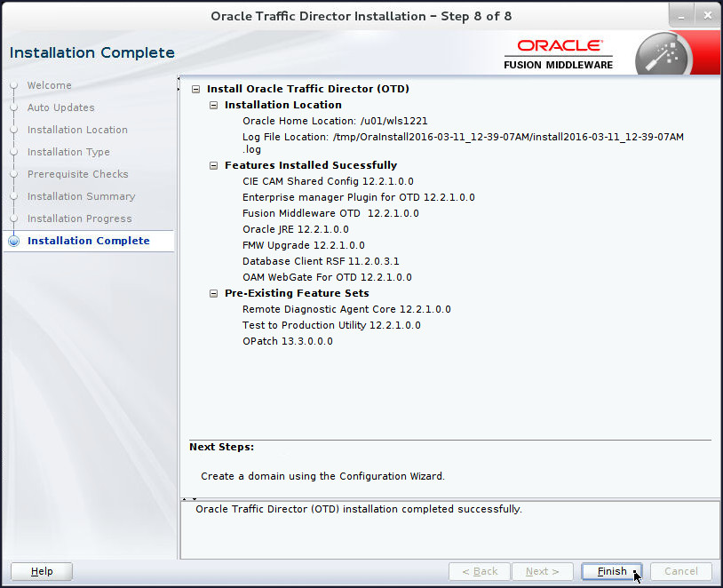Click the Finish button
The height and width of the screenshot is (588, 723).
(611, 571)
